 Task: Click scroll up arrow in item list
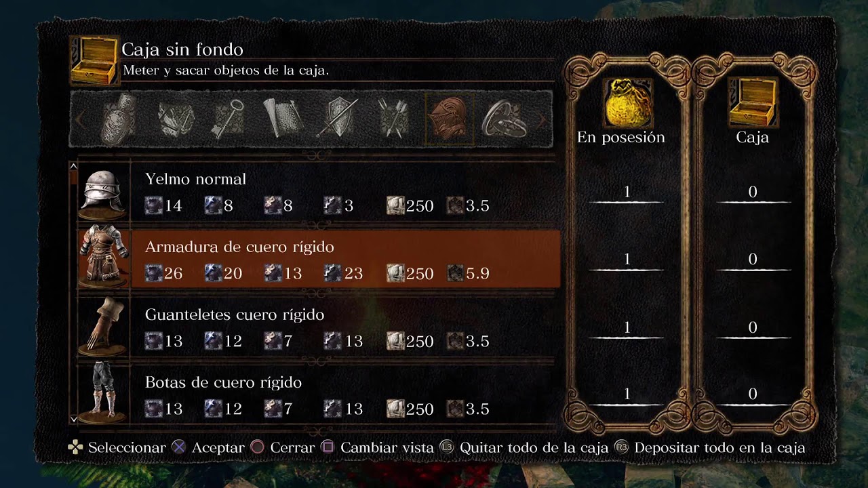pyautogui.click(x=73, y=166)
